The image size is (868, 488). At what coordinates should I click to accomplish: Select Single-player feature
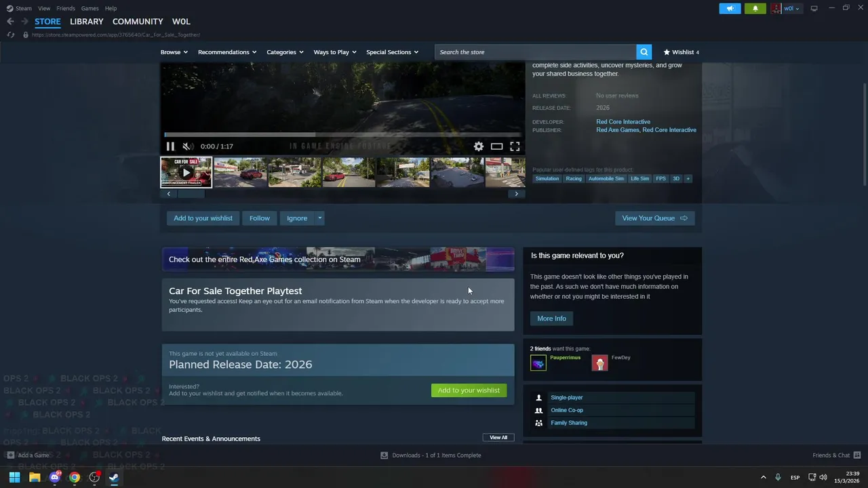coord(612,398)
